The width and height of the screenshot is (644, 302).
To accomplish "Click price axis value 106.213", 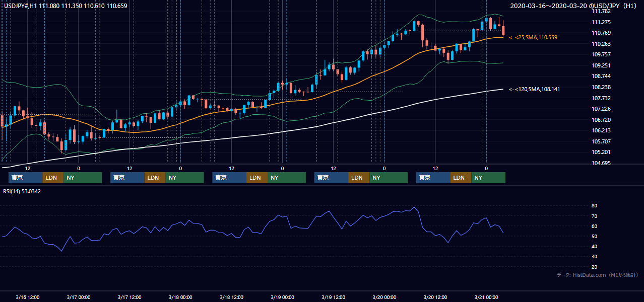I will coord(601,130).
